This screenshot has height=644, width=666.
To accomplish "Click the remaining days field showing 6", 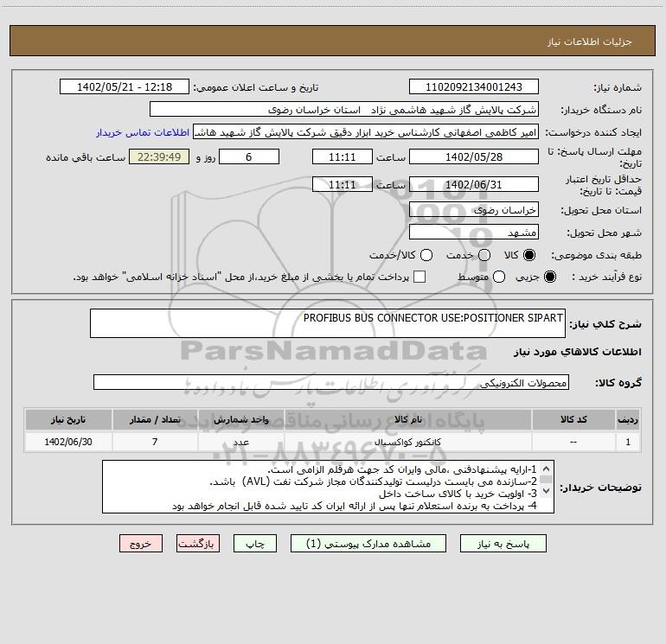I will (x=249, y=156).
